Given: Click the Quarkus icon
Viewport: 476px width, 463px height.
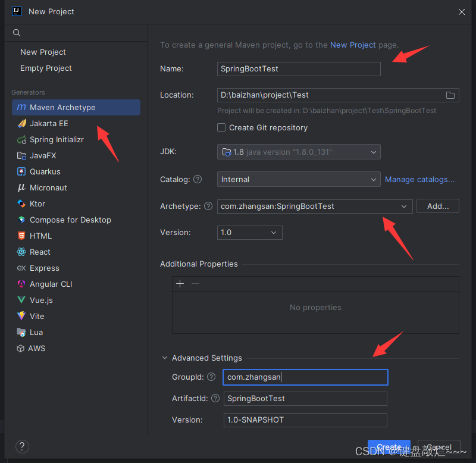Looking at the screenshot, I should tap(21, 171).
